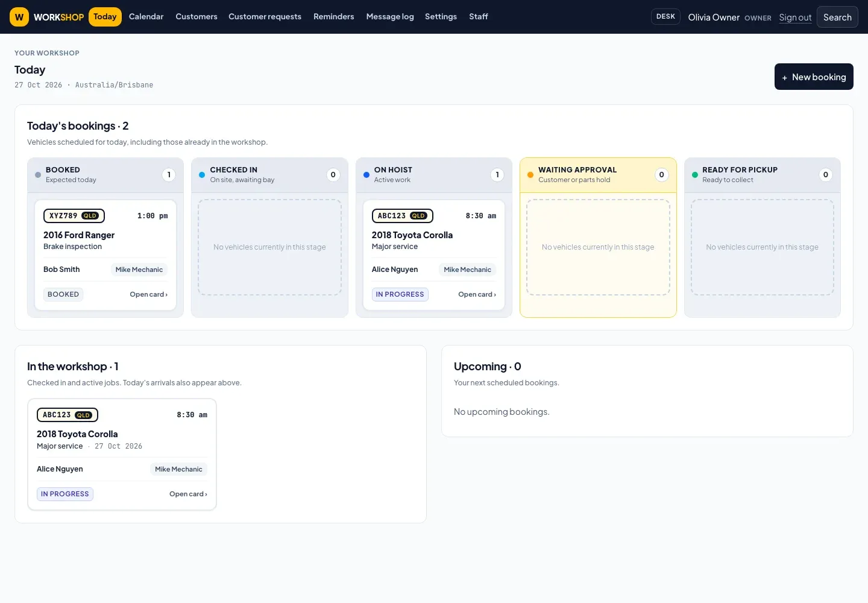Click the Waiting Approval column count badge
This screenshot has width=868, height=603.
tap(661, 175)
